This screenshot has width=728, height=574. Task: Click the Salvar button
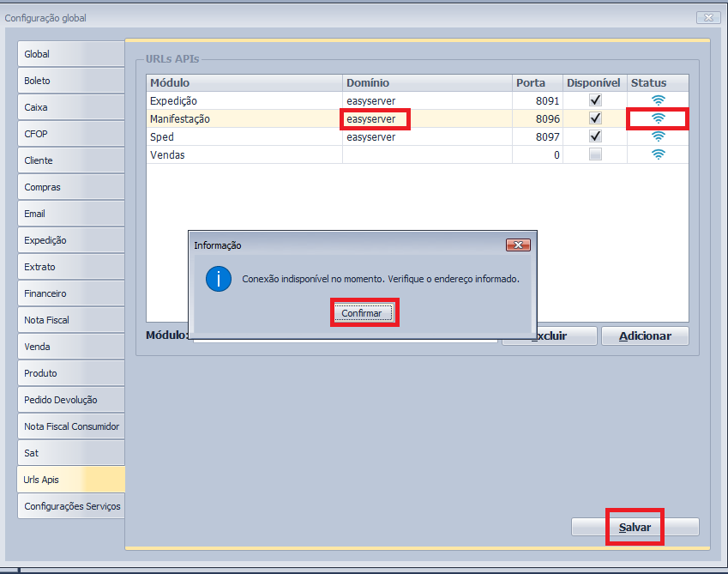click(635, 527)
